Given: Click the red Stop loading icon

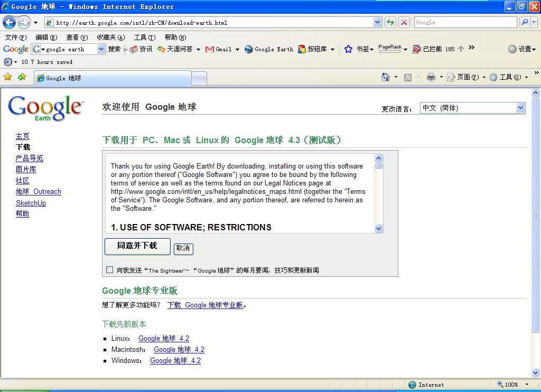Looking at the screenshot, I should (404, 22).
